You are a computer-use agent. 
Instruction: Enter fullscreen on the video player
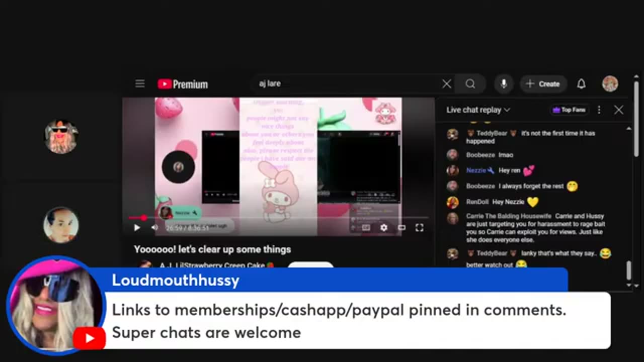(419, 228)
